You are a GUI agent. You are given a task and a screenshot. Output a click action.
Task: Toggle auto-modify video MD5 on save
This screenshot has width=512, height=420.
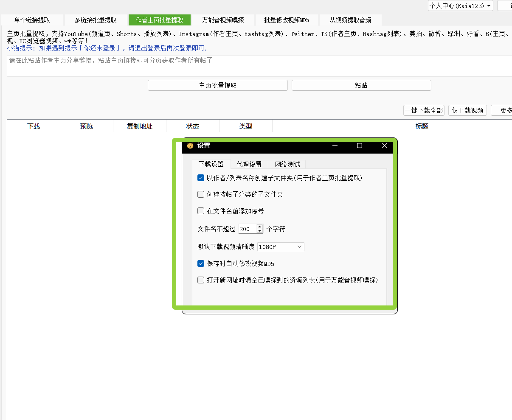[x=201, y=264]
